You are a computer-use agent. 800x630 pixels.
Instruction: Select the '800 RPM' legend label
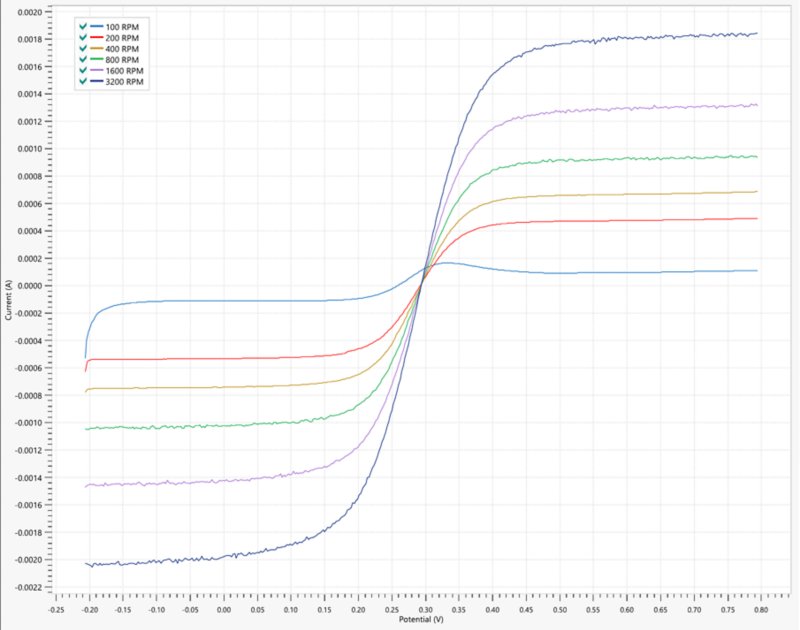click(122, 60)
